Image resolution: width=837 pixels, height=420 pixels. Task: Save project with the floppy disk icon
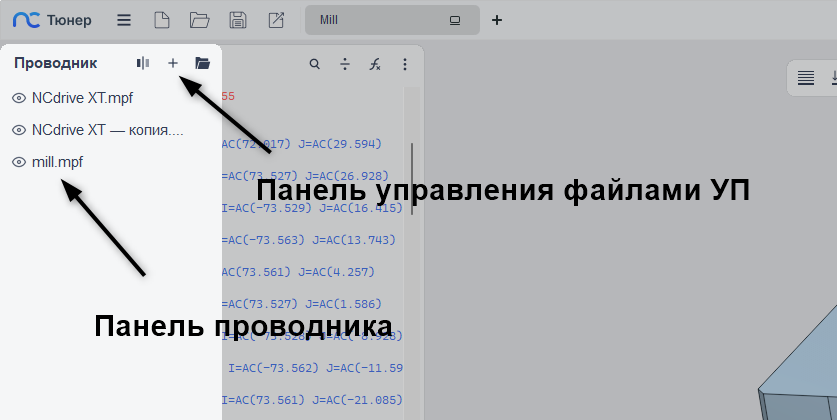point(238,20)
